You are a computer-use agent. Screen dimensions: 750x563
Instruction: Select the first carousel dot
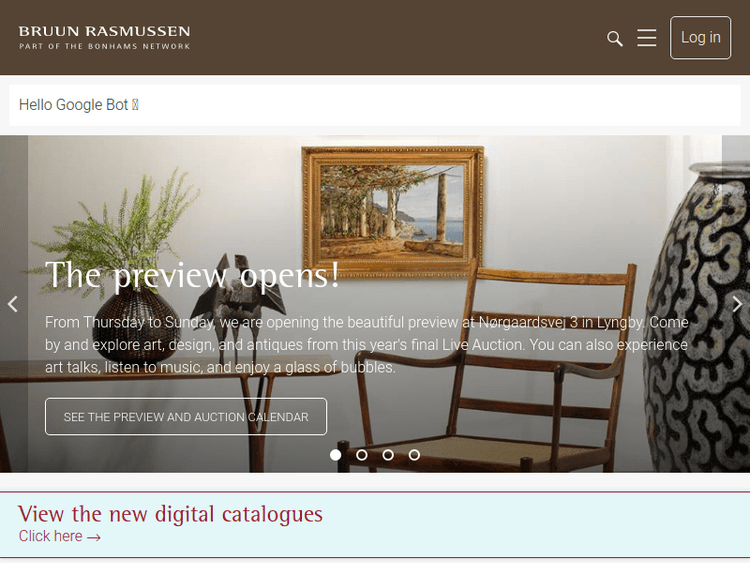point(336,455)
